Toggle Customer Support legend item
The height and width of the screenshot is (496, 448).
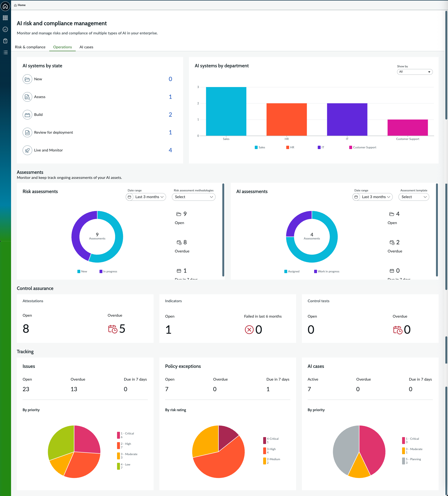(363, 147)
